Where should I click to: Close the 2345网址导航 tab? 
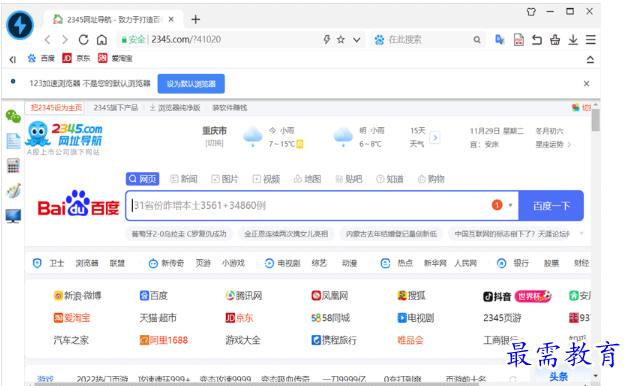171,19
